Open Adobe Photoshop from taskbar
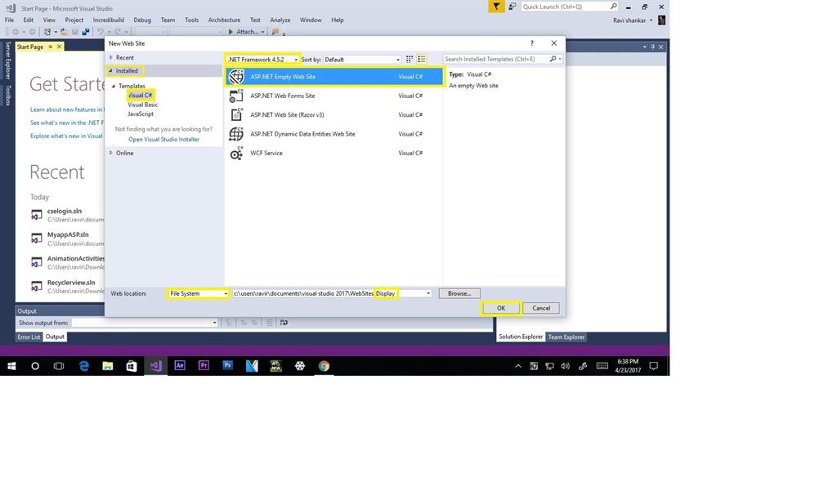 [x=228, y=366]
